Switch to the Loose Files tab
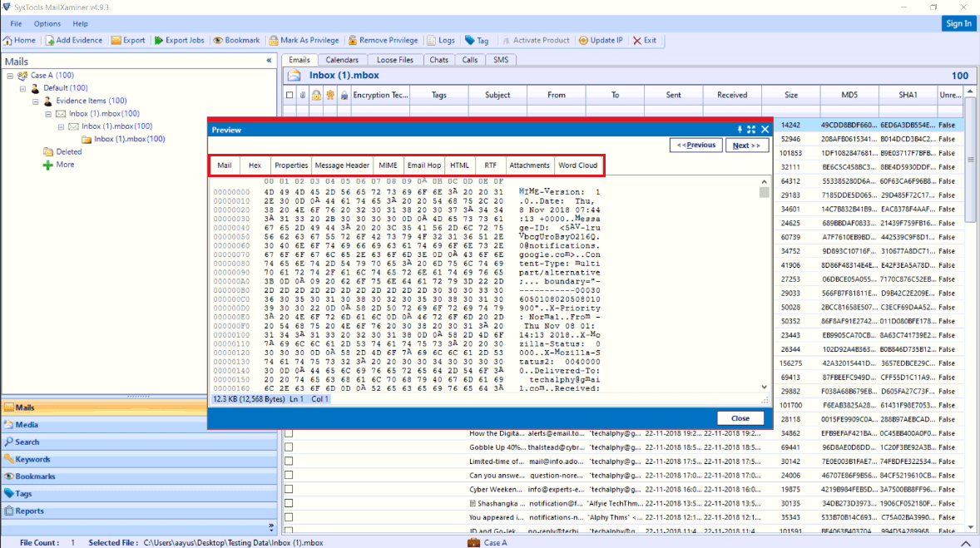Screen dimensions: 980x548 tap(395, 60)
